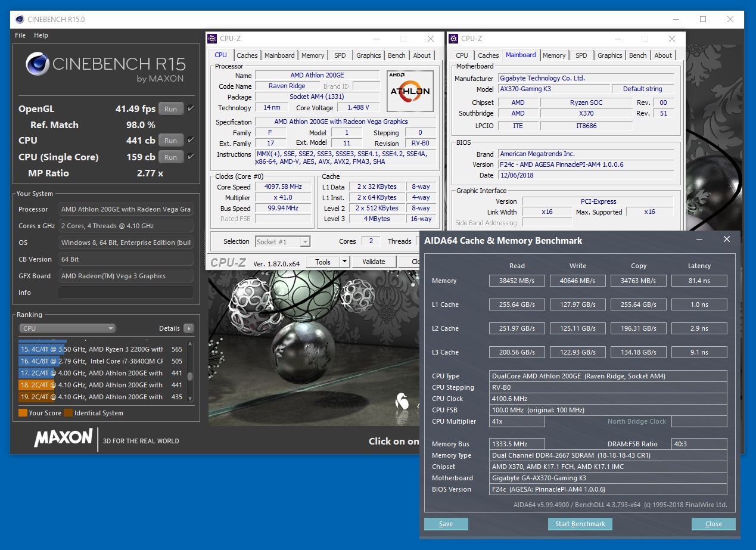Click the motherboard Model AX370-Gaming K3 field
Screen dimensions: 756x550
[553, 89]
